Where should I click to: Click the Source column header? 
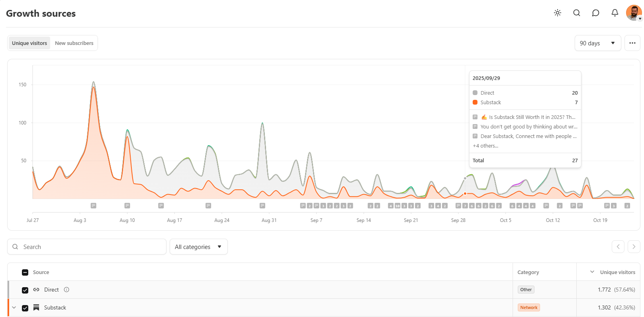(x=41, y=272)
